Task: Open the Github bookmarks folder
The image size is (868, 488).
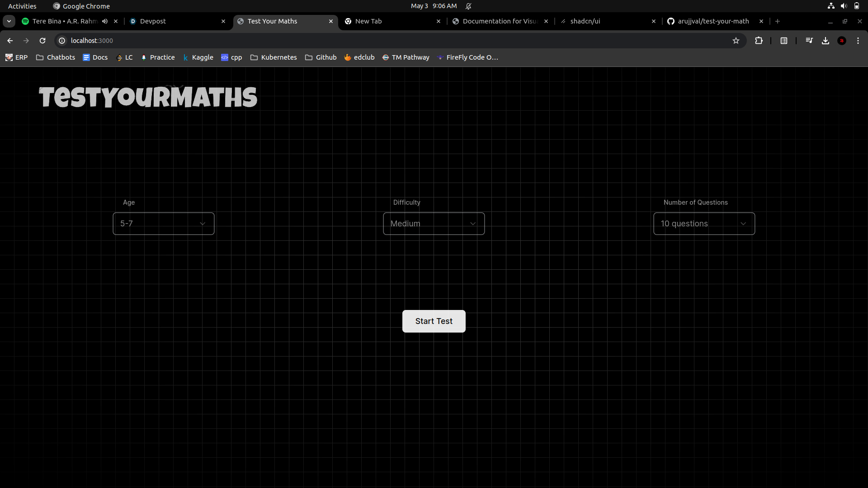Action: [x=321, y=57]
